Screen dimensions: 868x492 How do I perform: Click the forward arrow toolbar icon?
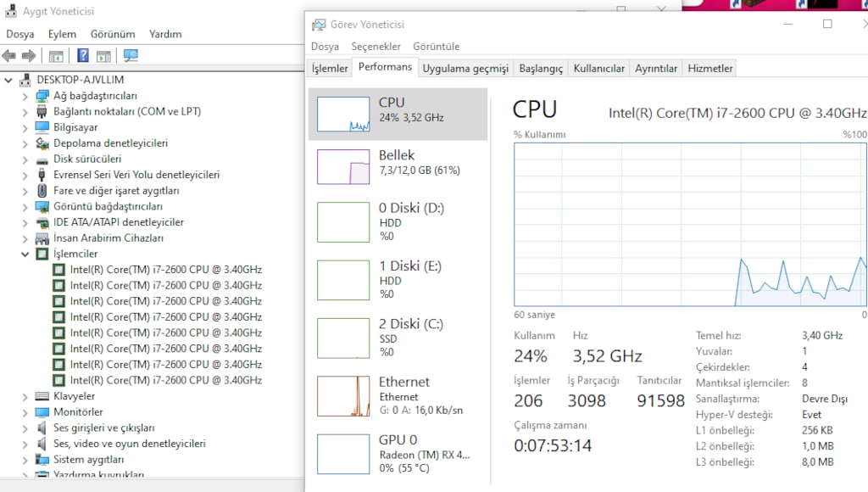tap(29, 55)
